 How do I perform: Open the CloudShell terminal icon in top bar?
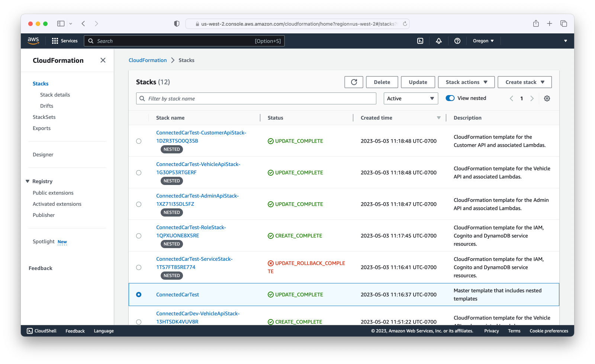[420, 41]
